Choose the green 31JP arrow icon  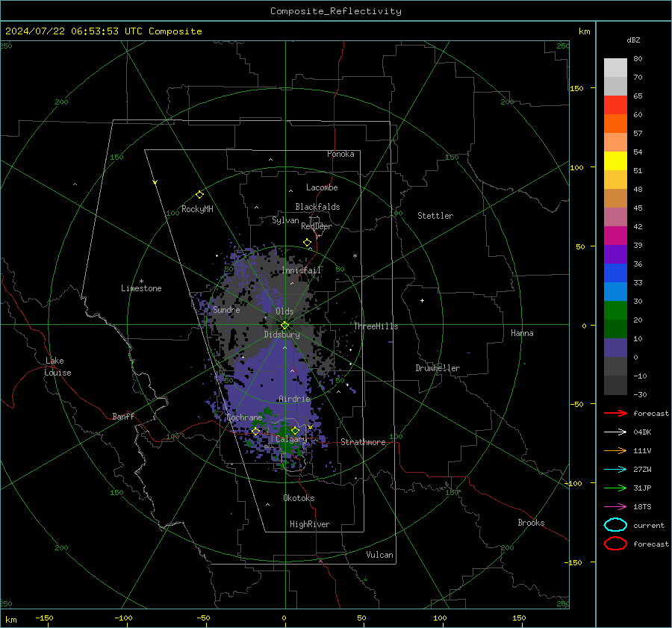click(x=615, y=488)
